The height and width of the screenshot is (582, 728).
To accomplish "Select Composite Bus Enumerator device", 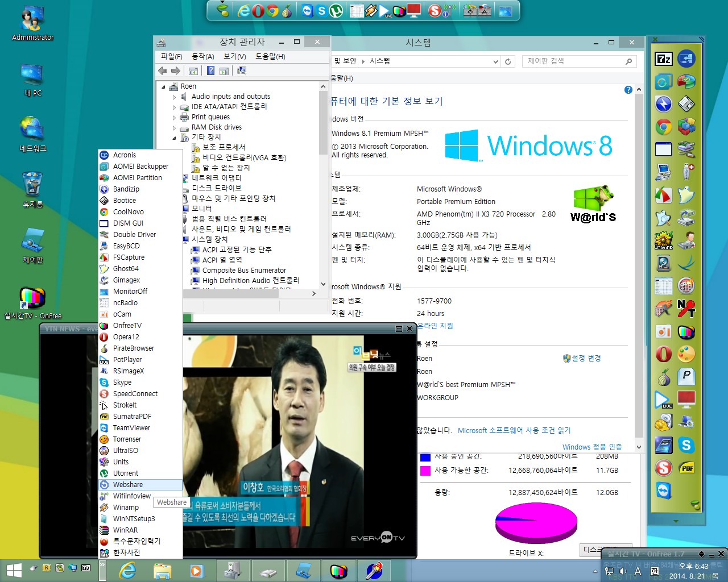I will [x=244, y=271].
